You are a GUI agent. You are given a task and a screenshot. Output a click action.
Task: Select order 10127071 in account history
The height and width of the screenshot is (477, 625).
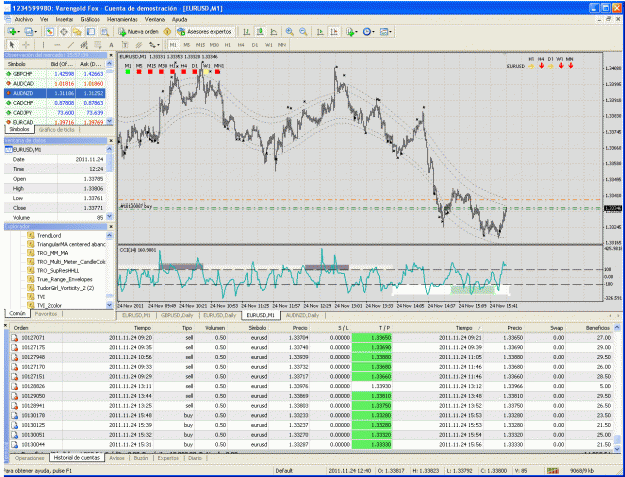313,338
